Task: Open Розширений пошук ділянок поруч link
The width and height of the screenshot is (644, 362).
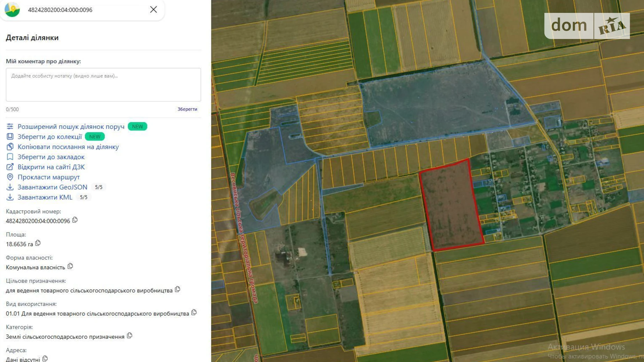Action: pyautogui.click(x=71, y=126)
